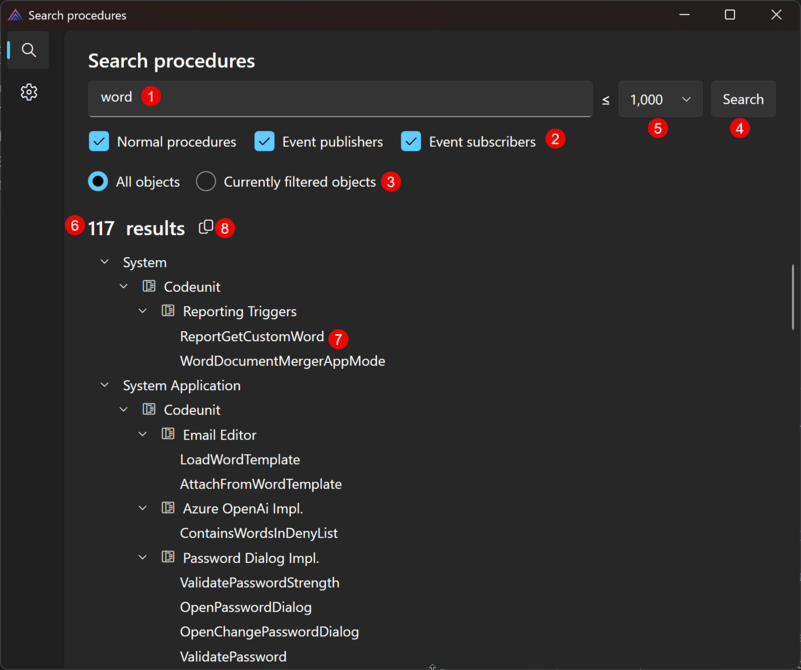Copy results using icon beside 117 results
The height and width of the screenshot is (670, 801).
click(205, 227)
